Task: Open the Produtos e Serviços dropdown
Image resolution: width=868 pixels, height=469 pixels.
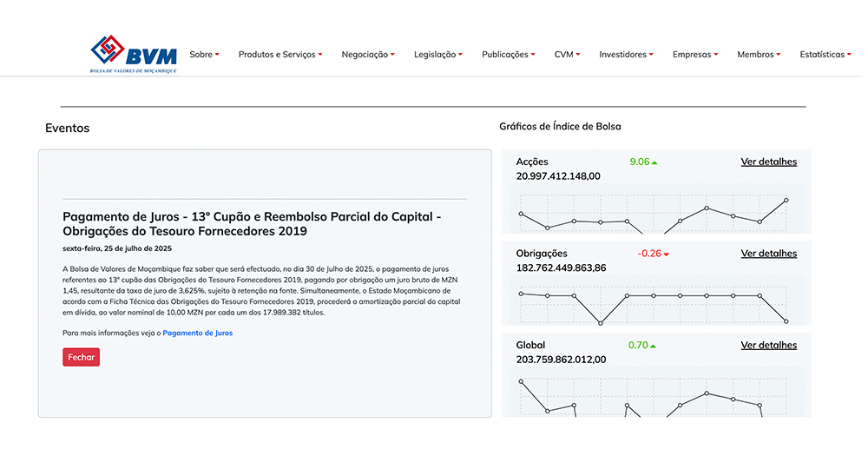Action: click(x=279, y=55)
